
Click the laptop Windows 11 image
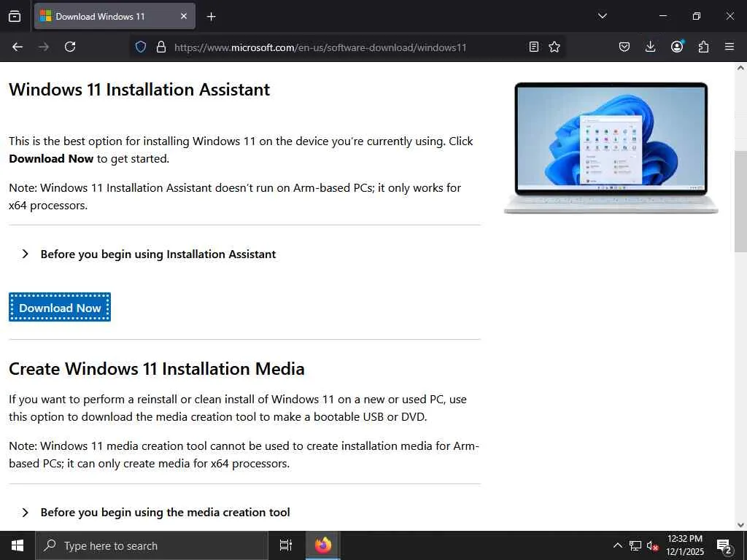point(611,147)
